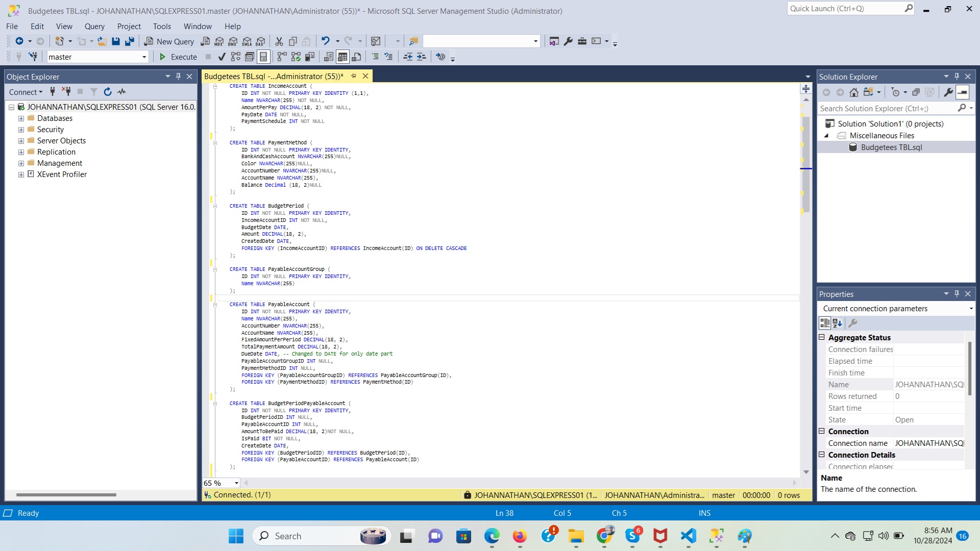This screenshot has width=980, height=551.
Task: Click the Parse checkmark icon
Action: [222, 57]
